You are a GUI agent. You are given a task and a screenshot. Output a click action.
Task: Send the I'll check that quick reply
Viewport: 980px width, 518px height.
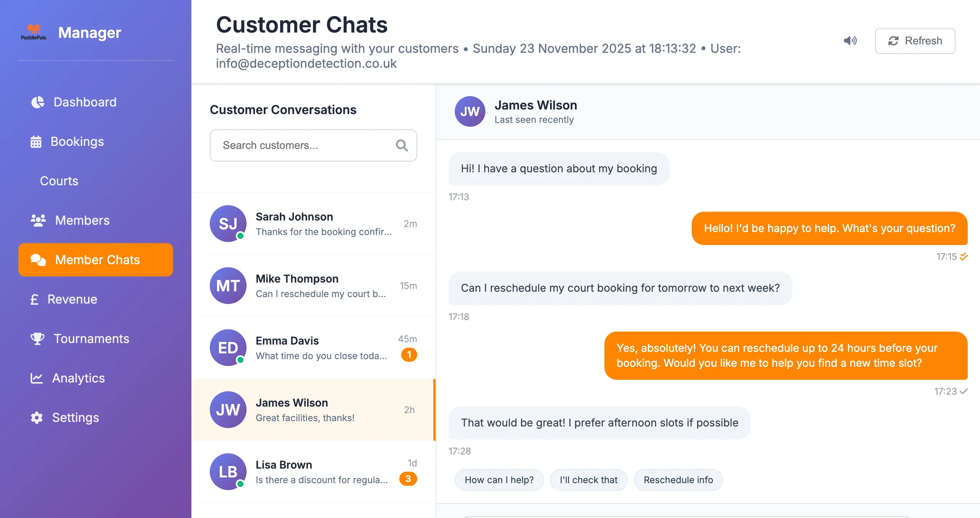[x=588, y=480]
